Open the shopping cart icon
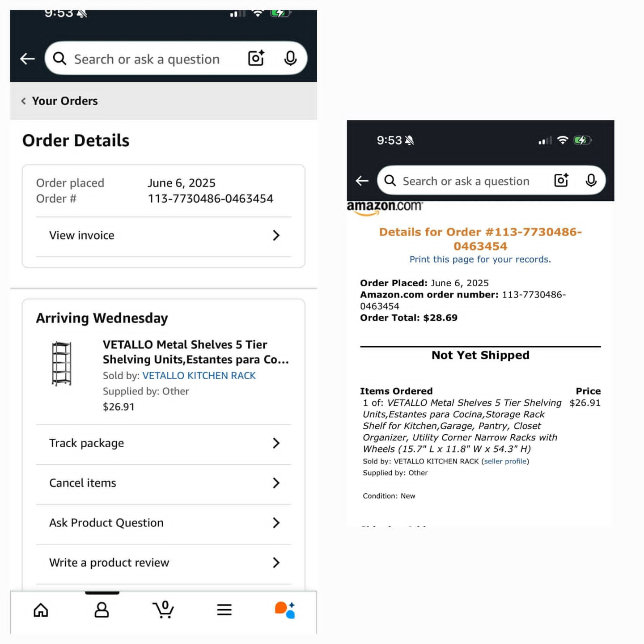This screenshot has height=644, width=644. [x=163, y=610]
